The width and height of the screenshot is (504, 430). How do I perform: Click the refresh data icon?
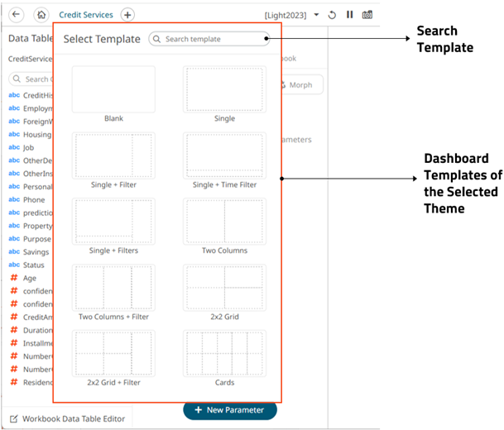pyautogui.click(x=332, y=15)
